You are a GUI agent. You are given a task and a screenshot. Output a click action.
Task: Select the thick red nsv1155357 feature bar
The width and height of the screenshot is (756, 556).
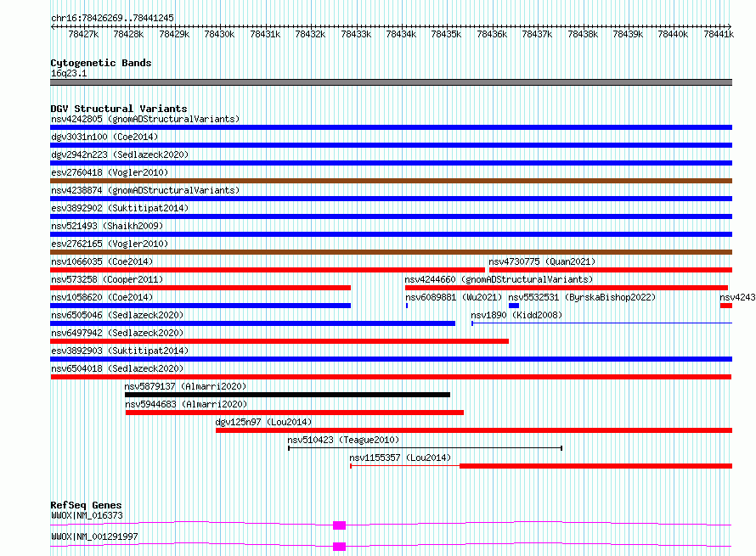point(596,466)
